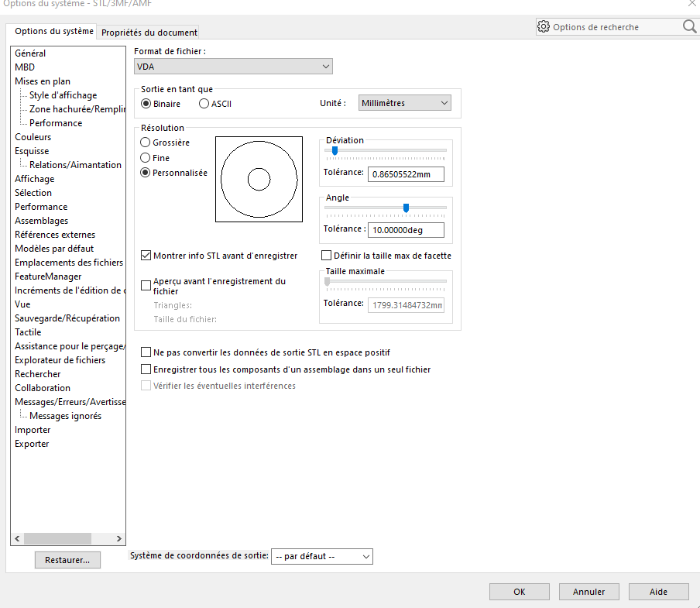The height and width of the screenshot is (608, 700).
Task: Close the system options dialog
Action: click(691, 4)
